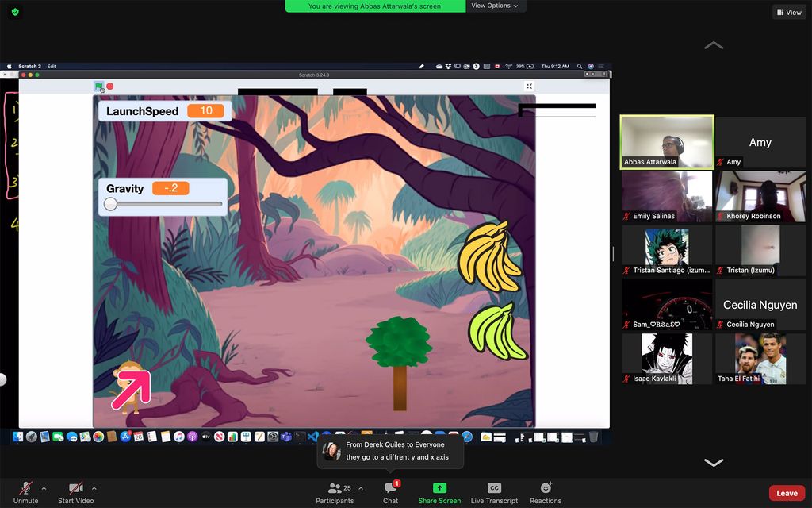
Task: Click the Gravity value -.2
Action: coord(170,188)
